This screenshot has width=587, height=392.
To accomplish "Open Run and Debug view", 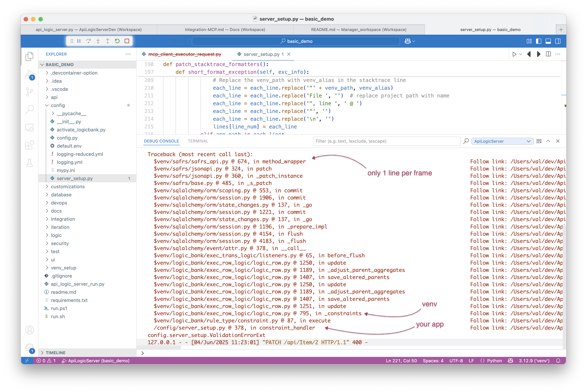I will [x=30, y=75].
